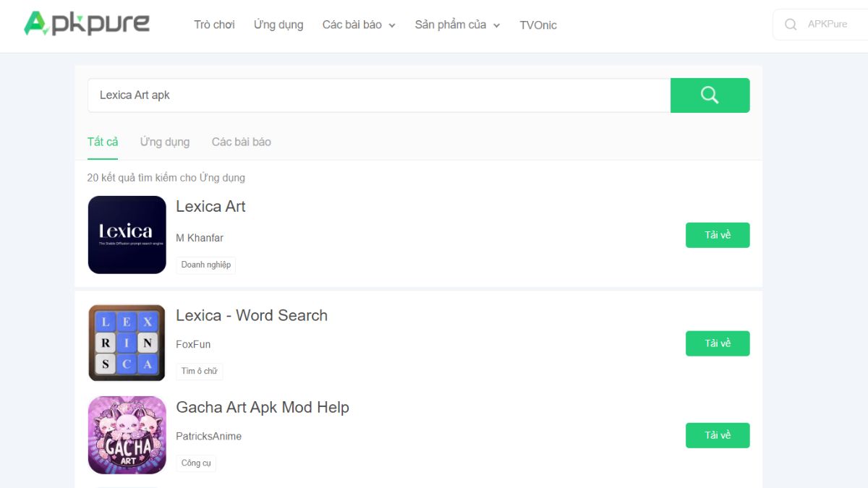Select the Tất cả results tab

pos(103,142)
